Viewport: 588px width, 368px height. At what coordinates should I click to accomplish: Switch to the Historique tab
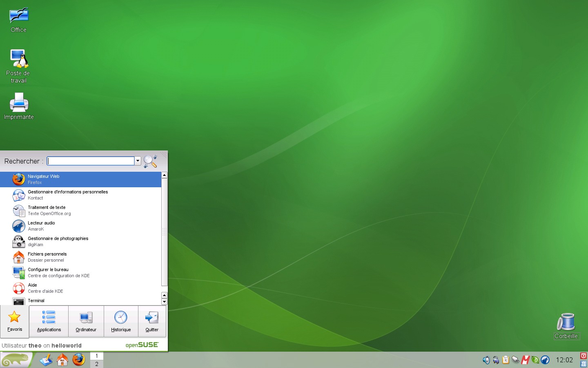121,321
